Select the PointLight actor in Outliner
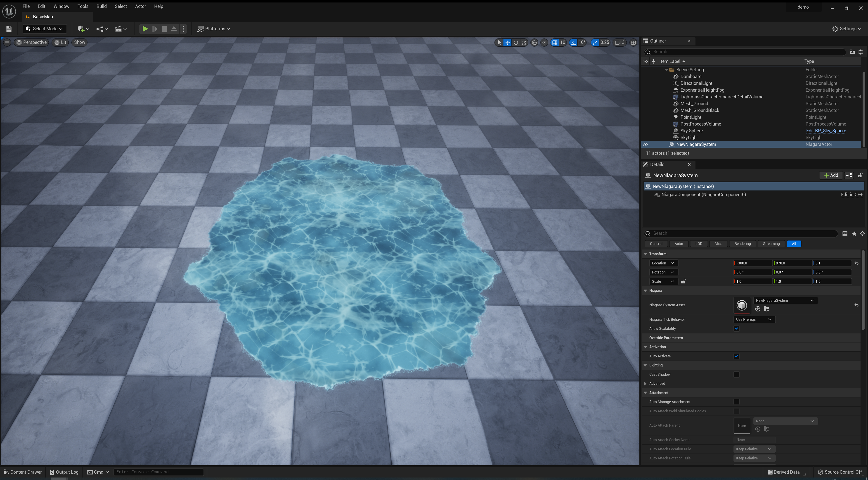 point(691,117)
